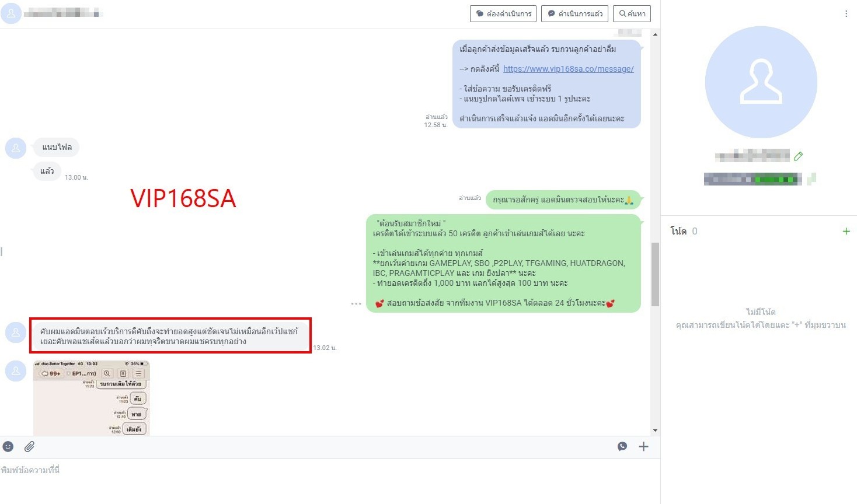Image resolution: width=857 pixels, height=504 pixels.
Task: Click the large profile picture
Action: pyautogui.click(x=761, y=82)
